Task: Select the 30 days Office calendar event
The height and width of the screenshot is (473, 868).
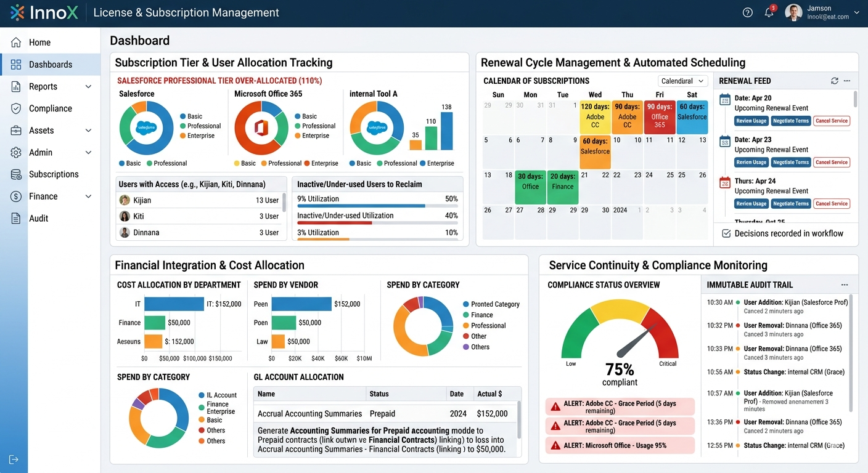Action: pos(531,187)
